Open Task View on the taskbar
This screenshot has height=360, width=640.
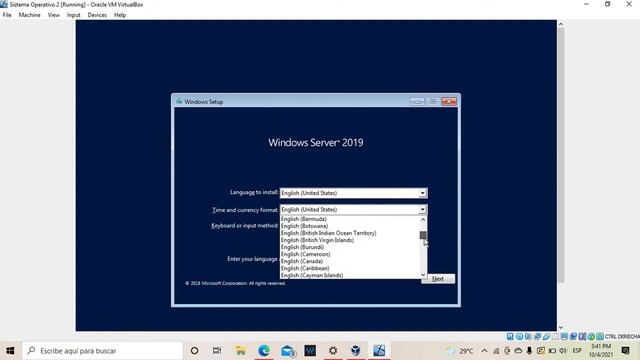click(x=217, y=351)
